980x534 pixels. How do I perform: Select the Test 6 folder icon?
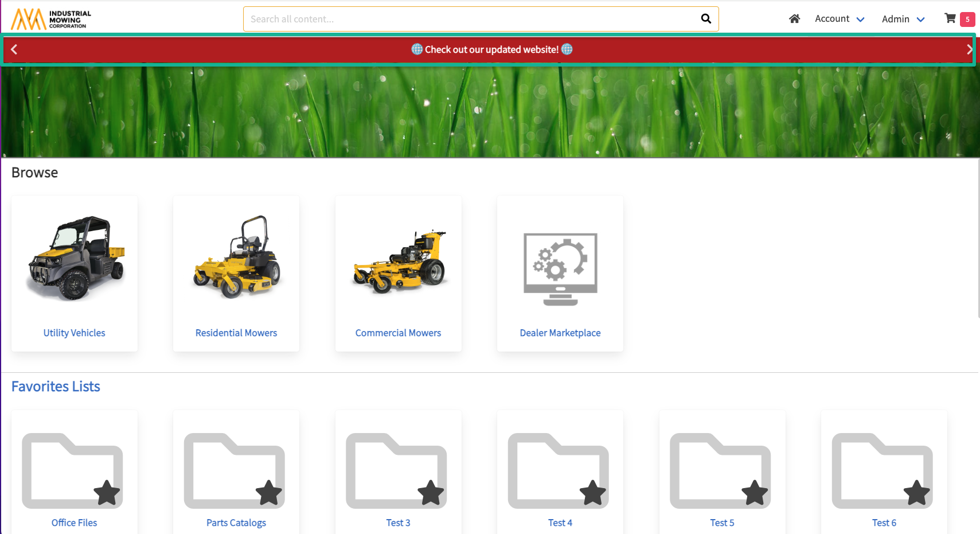click(883, 471)
